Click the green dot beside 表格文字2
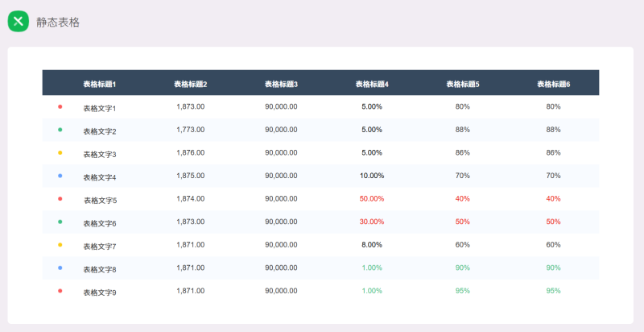This screenshot has width=644, height=332. click(60, 130)
